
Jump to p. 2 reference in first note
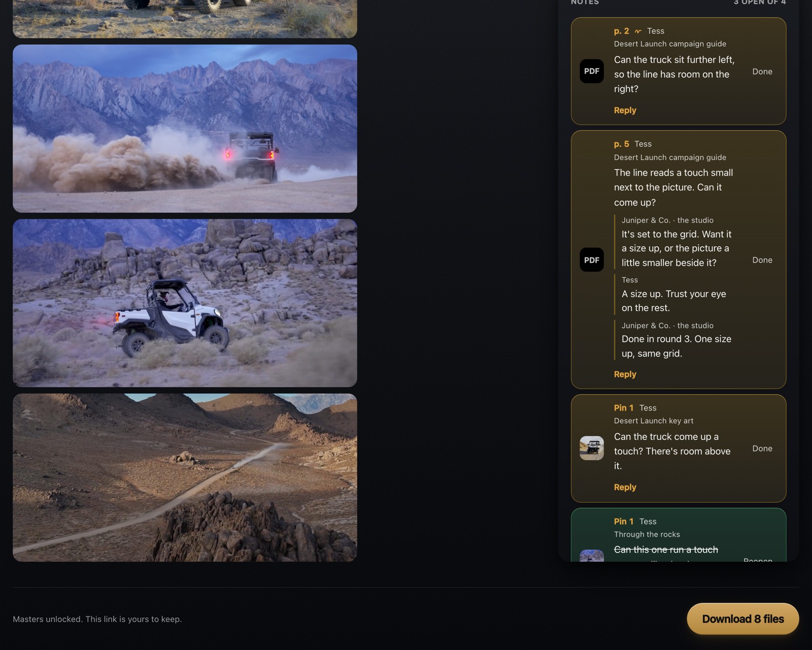621,31
